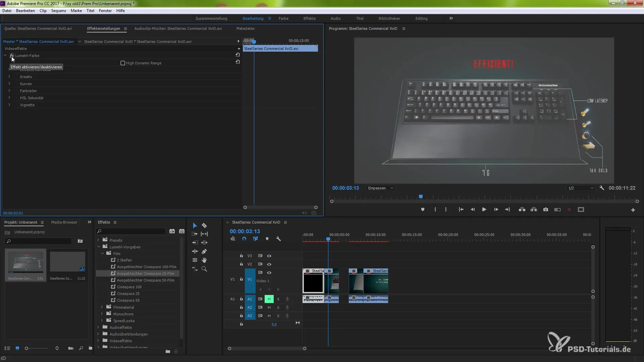The image size is (644, 362).
Task: Click the Export Frame camera icon
Action: pyautogui.click(x=546, y=209)
